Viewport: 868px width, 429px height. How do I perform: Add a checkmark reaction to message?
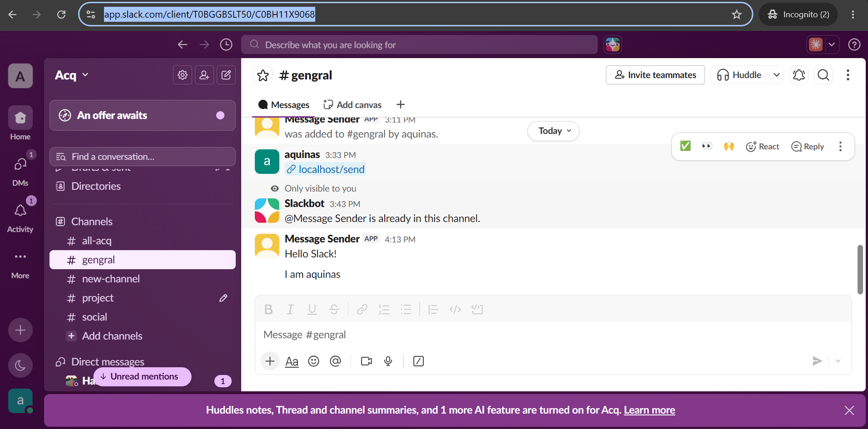tap(685, 146)
